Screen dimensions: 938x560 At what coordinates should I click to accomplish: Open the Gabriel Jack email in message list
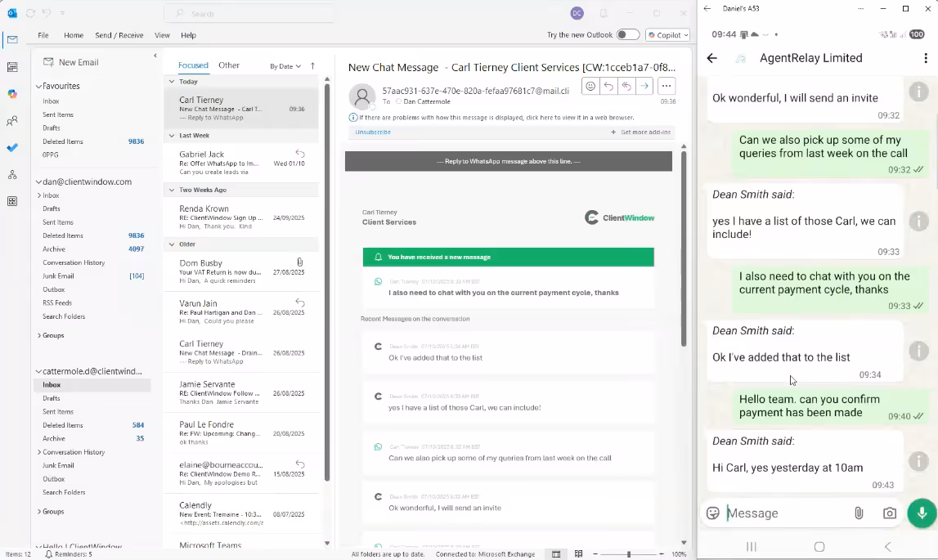[x=242, y=163]
